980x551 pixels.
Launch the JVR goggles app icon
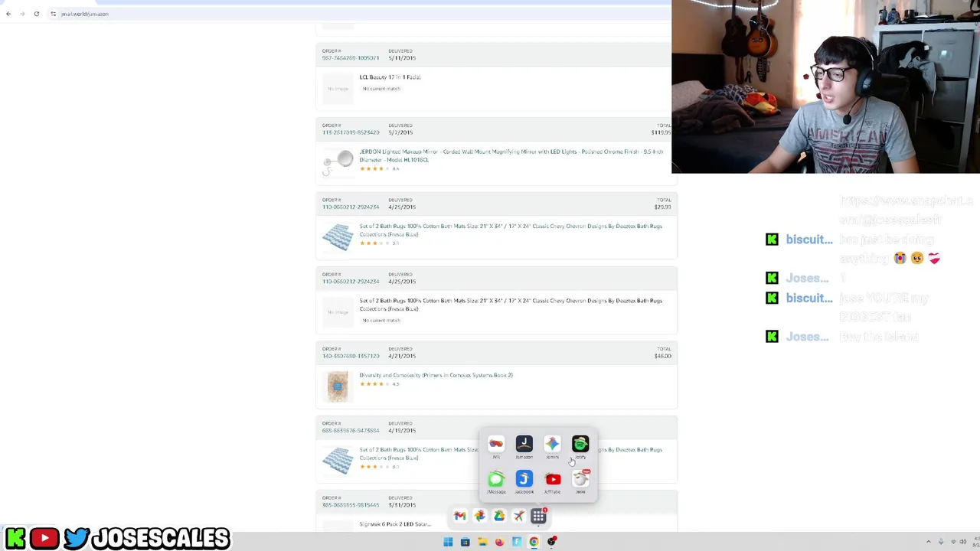[496, 444]
